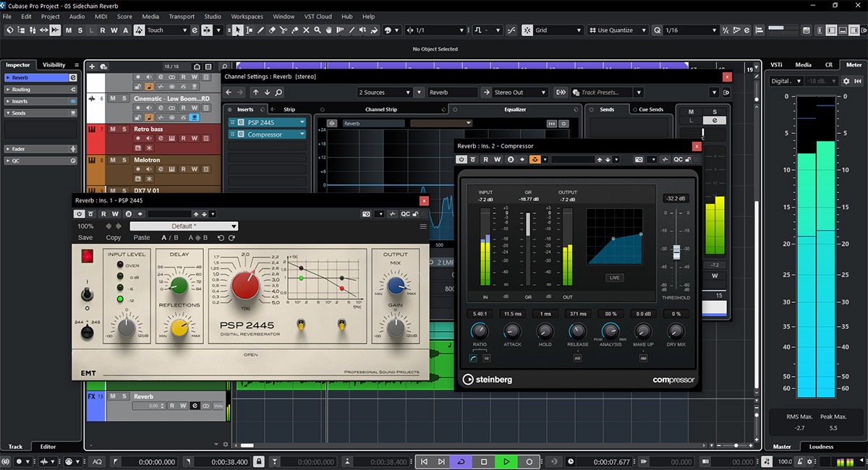Mute the Retro bass track

[x=112, y=129]
